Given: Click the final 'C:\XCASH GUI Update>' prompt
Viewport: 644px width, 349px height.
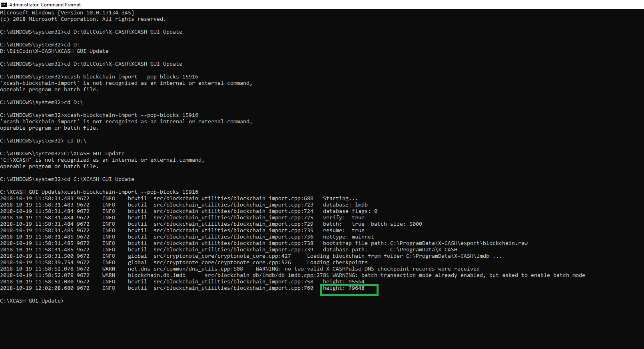Looking at the screenshot, I should (32, 301).
